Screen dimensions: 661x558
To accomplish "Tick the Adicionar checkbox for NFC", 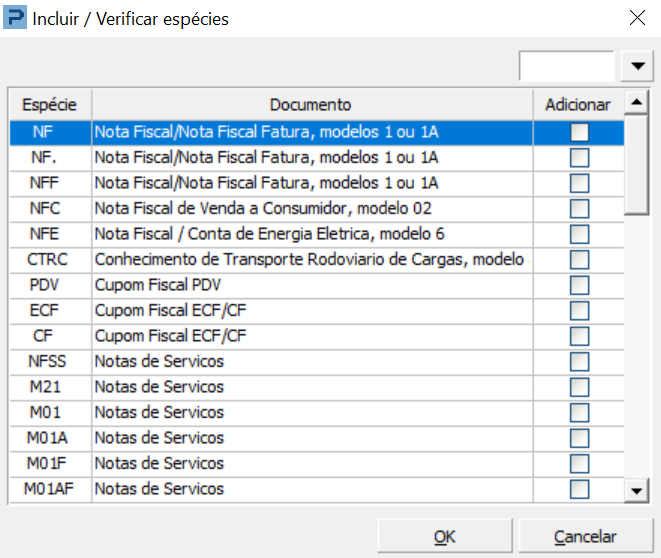I will 579,208.
